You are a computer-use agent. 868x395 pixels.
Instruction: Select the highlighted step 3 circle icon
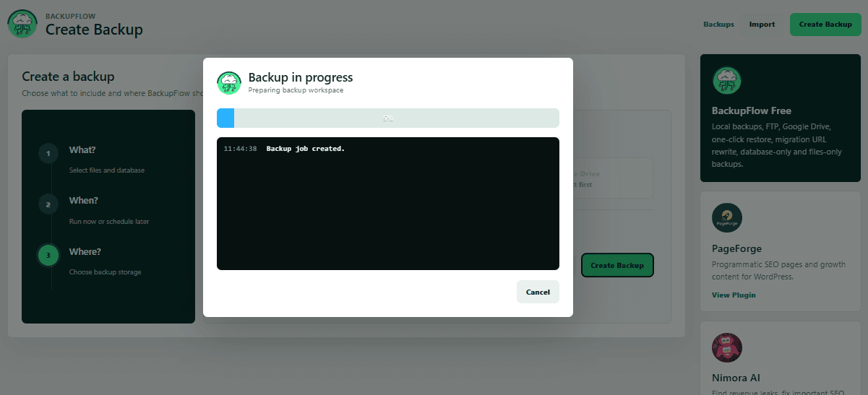click(x=48, y=255)
